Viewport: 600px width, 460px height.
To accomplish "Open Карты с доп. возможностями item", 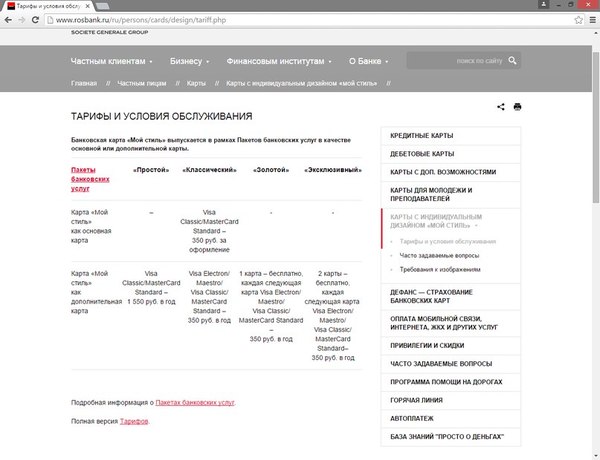I will 451,172.
